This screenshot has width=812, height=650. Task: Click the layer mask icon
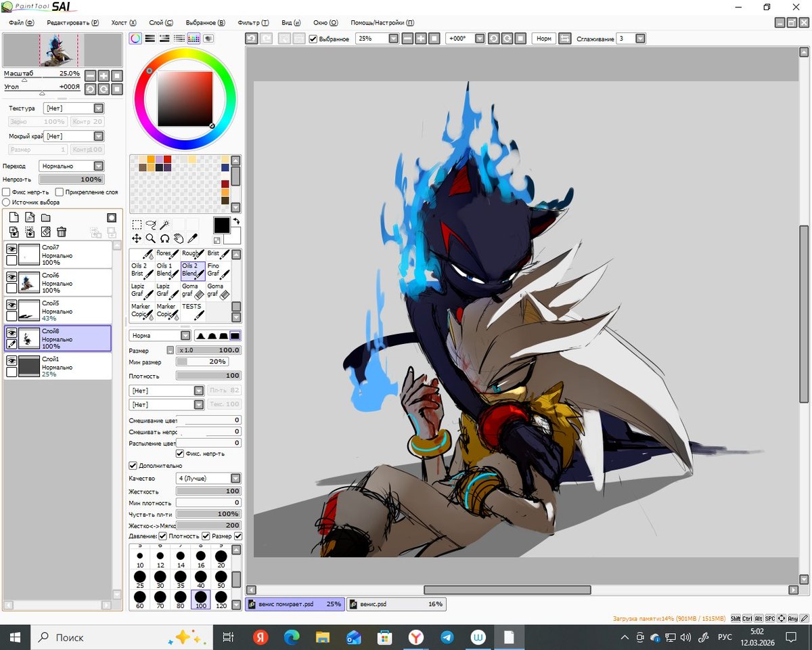pyautogui.click(x=112, y=217)
